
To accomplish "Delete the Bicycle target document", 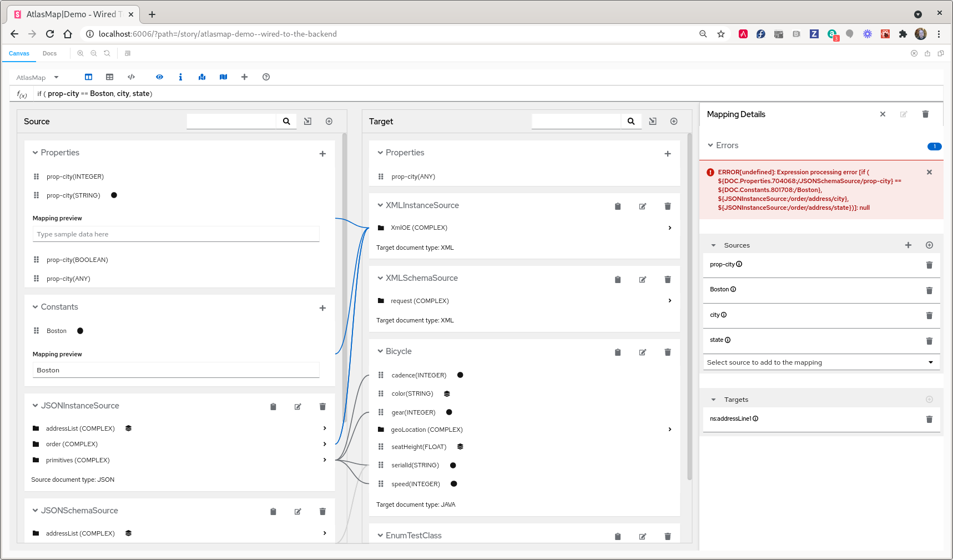I will click(x=667, y=352).
